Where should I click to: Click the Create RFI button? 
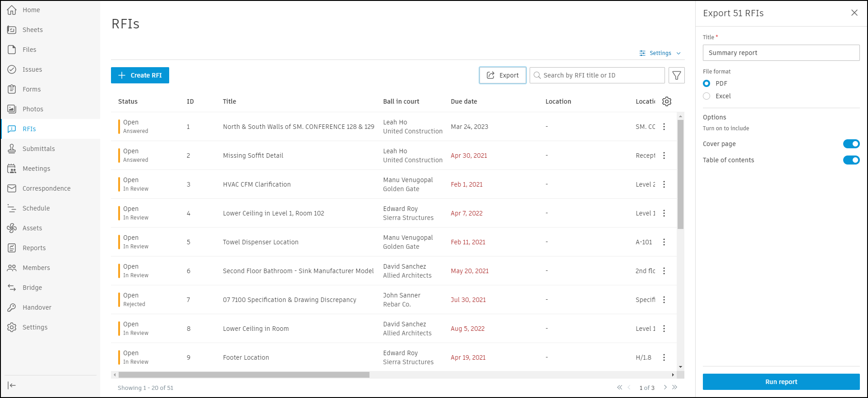click(140, 75)
